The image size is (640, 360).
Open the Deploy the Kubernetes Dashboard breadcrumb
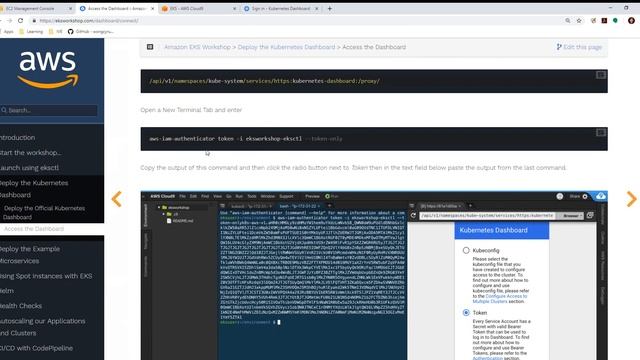pos(286,47)
